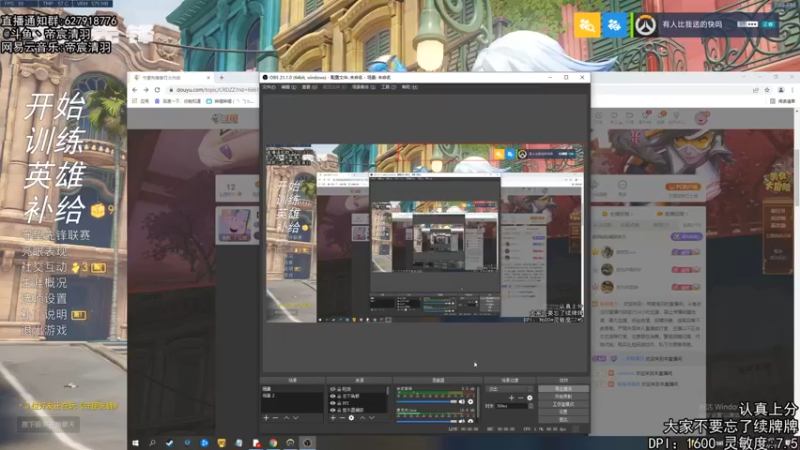Toggle visibility eye of the third source row
Image resolution: width=800 pixels, height=450 pixels.
click(333, 403)
